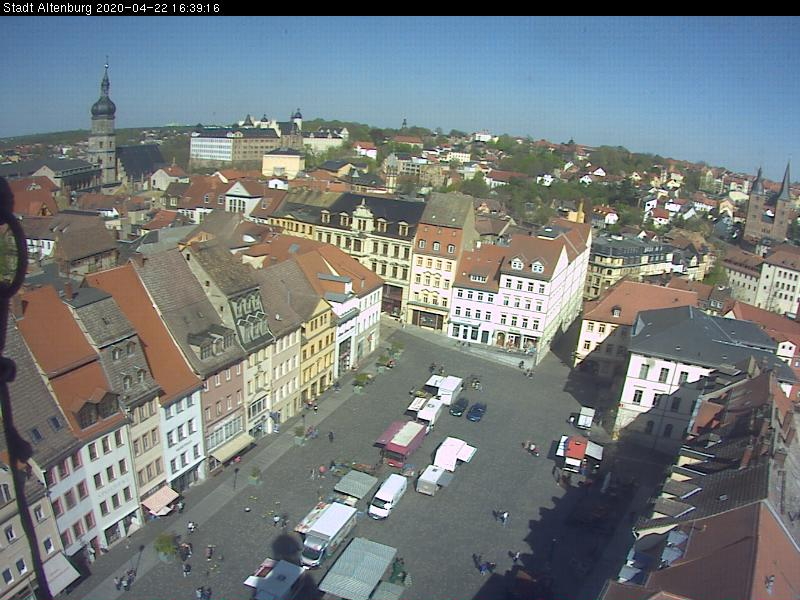The width and height of the screenshot is (800, 600).
Task: Click the "Stadt Altenburg" timestamp text
Action: click(x=111, y=8)
